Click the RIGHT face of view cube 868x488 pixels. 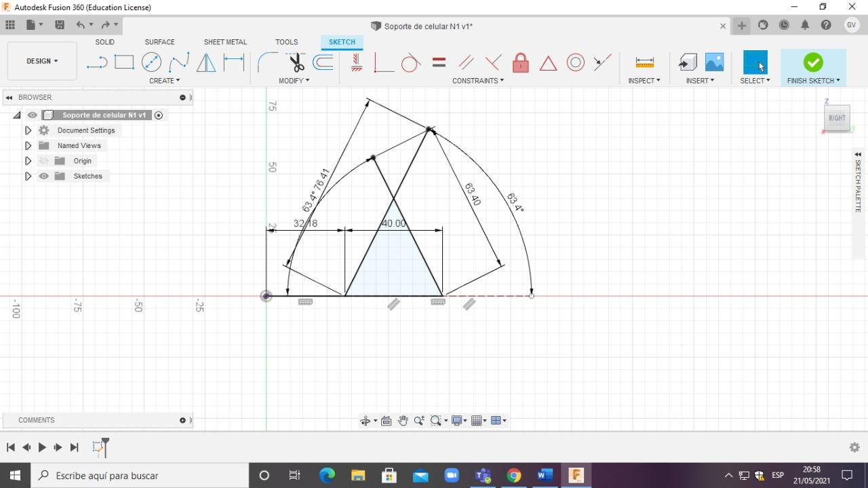coord(837,118)
